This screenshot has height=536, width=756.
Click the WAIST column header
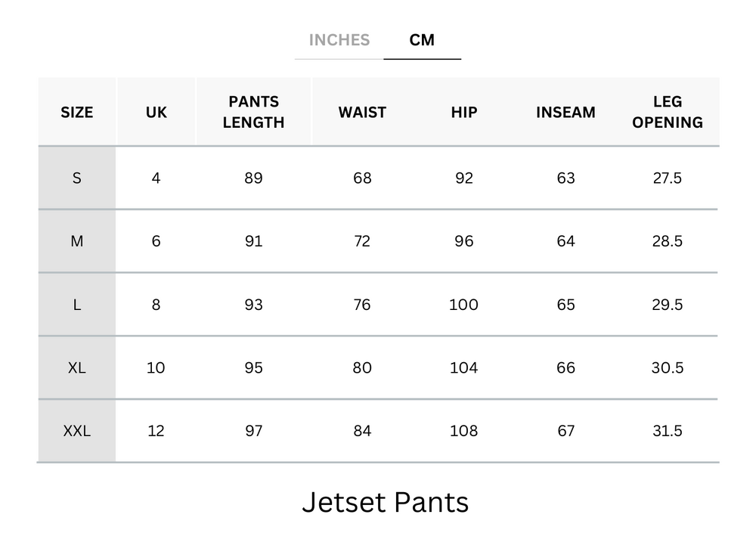click(x=361, y=112)
